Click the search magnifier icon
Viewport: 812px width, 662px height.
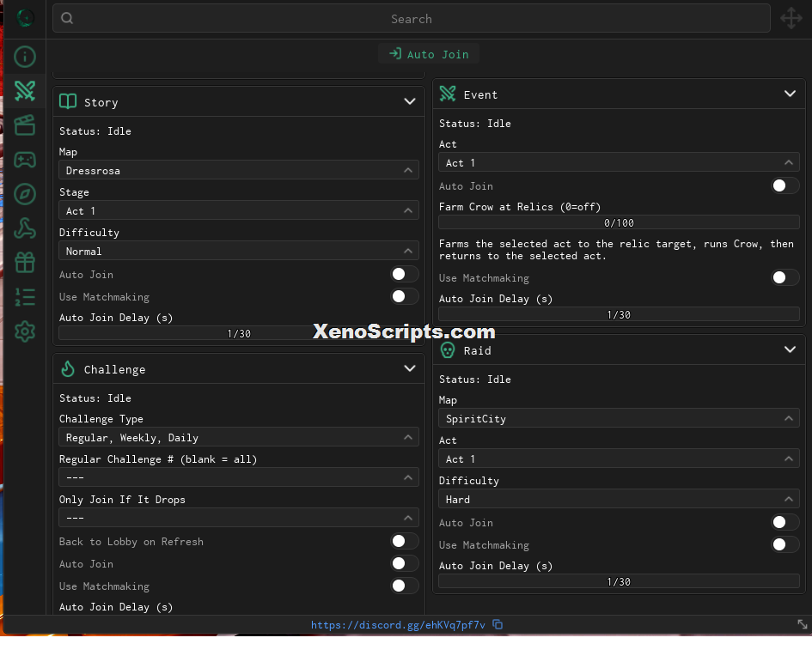tap(67, 18)
